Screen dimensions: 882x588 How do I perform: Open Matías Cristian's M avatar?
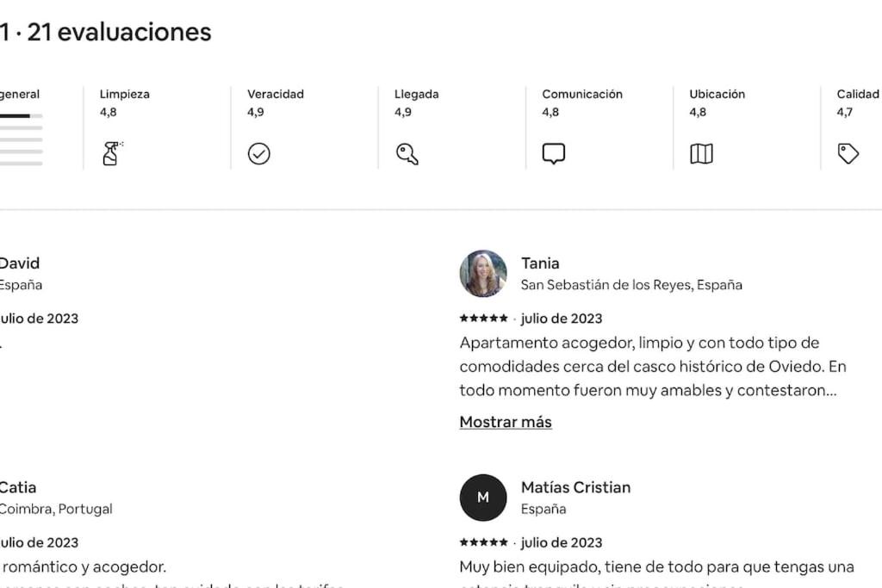click(x=483, y=498)
